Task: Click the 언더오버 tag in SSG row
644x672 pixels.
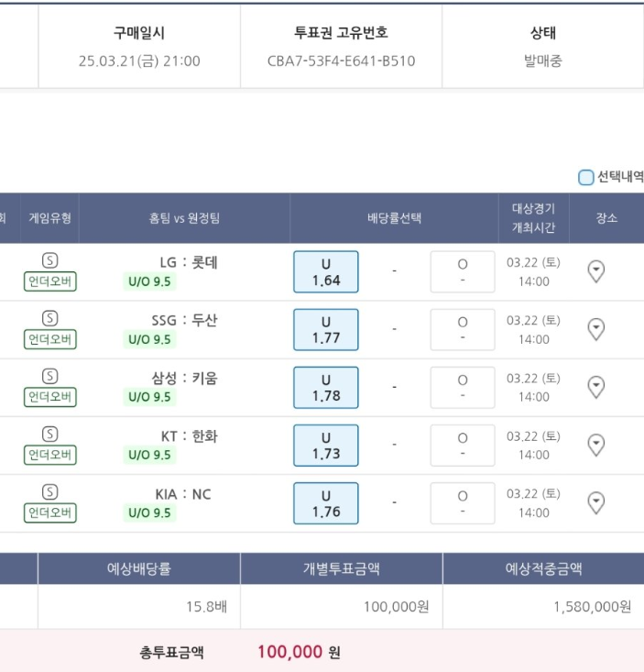Action: point(50,339)
